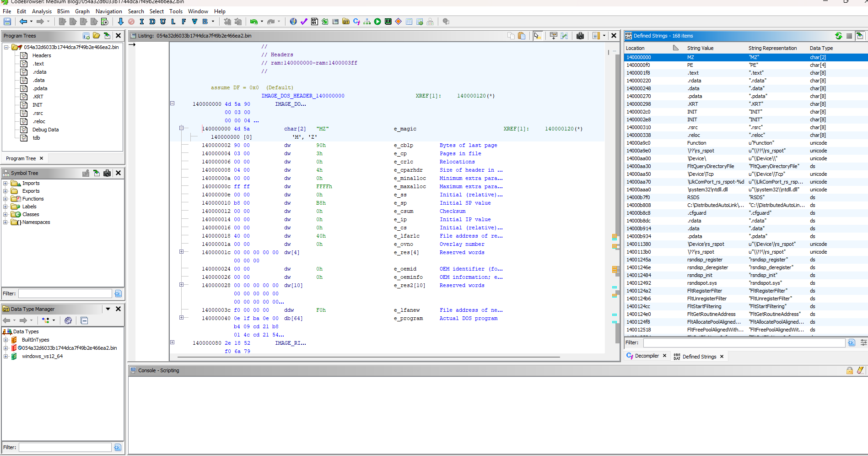Click the Console lock scroll icon
The width and height of the screenshot is (868, 456).
pyautogui.click(x=849, y=370)
